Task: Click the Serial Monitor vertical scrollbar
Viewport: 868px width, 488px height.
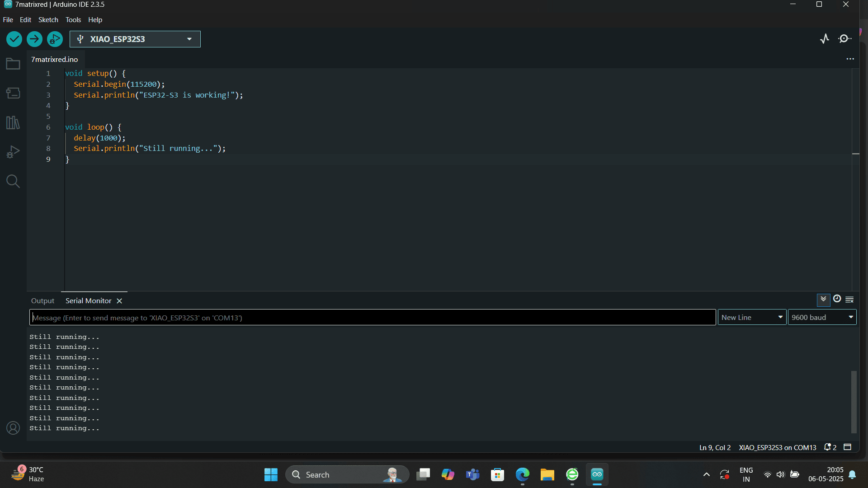Action: (854, 402)
